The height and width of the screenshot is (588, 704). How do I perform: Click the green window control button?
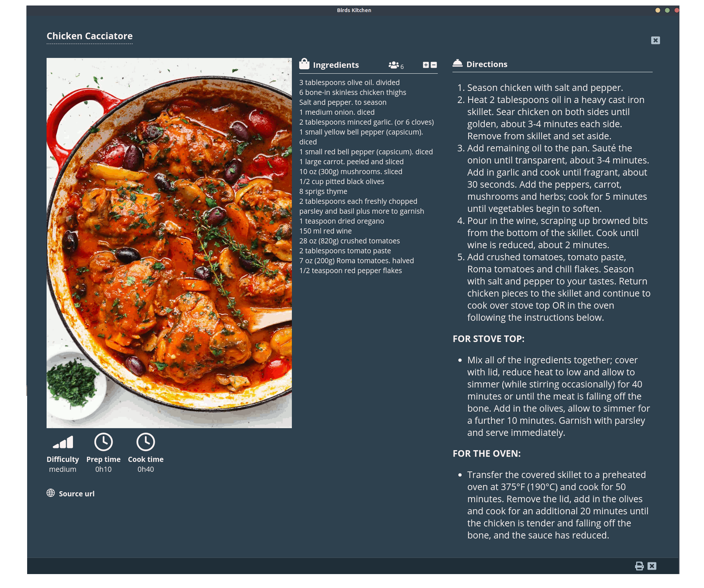pyautogui.click(x=667, y=10)
